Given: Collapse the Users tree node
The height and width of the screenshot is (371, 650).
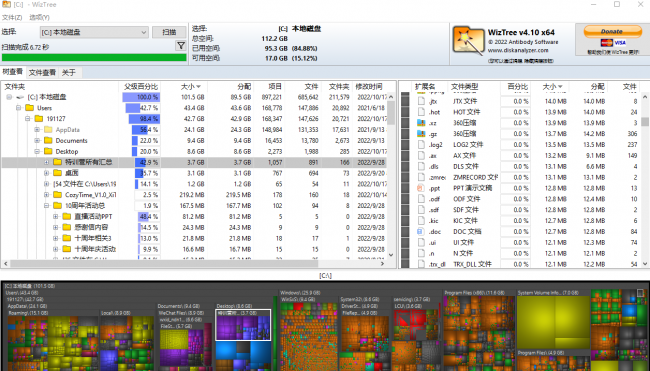Looking at the screenshot, I should (18, 108).
